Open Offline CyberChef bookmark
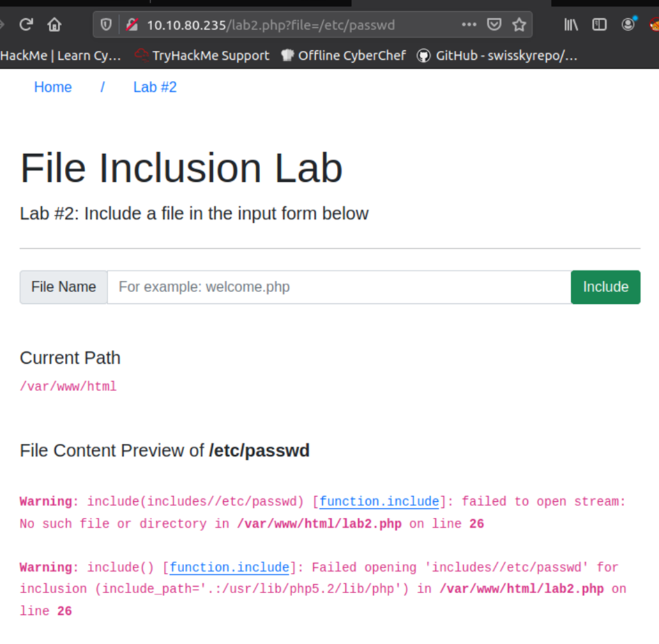This screenshot has height=644, width=659. click(x=343, y=56)
